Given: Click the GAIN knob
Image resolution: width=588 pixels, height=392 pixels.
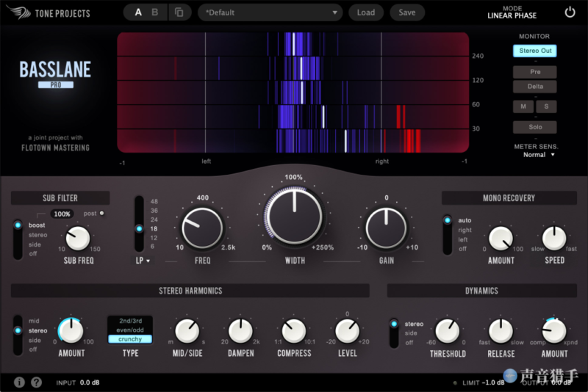Looking at the screenshot, I should 386,227.
